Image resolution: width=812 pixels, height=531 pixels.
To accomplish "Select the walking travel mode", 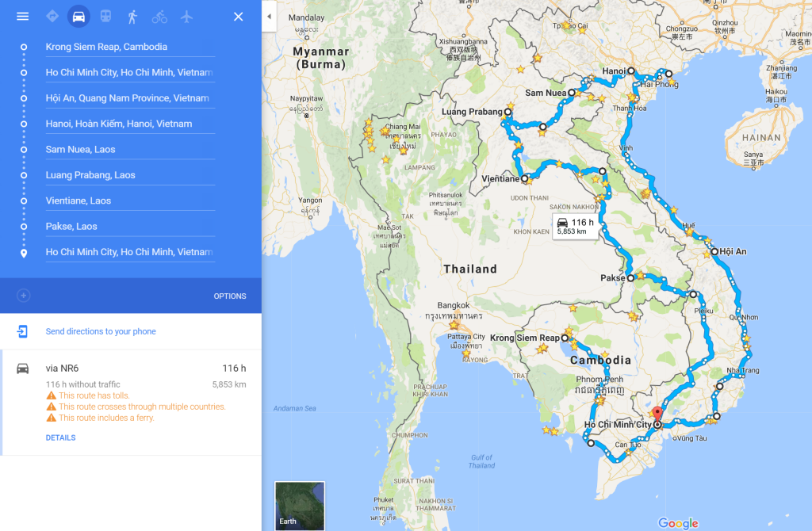I will point(132,17).
